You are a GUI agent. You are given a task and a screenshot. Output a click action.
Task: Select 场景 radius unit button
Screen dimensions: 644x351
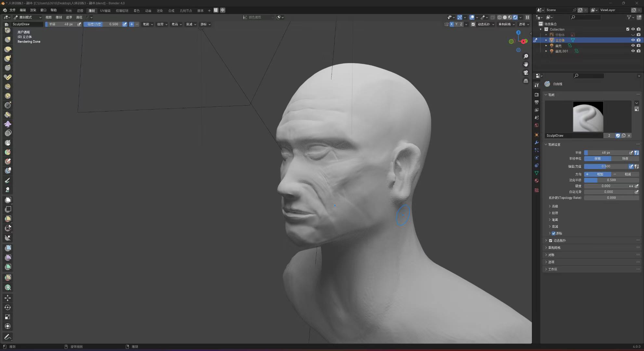(625, 159)
